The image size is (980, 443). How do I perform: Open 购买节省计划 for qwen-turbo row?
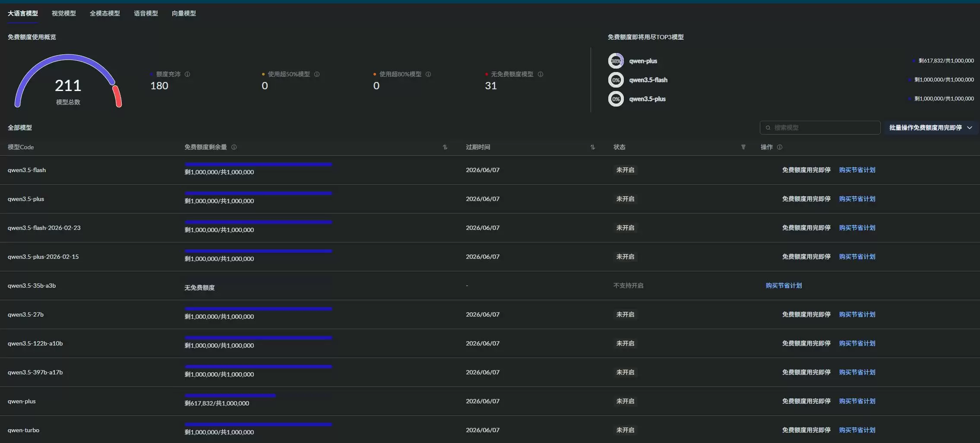(x=857, y=430)
